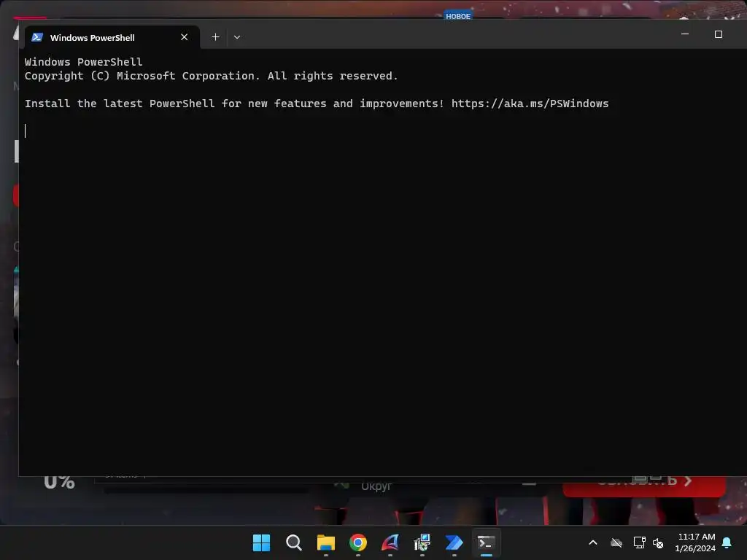Open a new terminal tab

215,37
